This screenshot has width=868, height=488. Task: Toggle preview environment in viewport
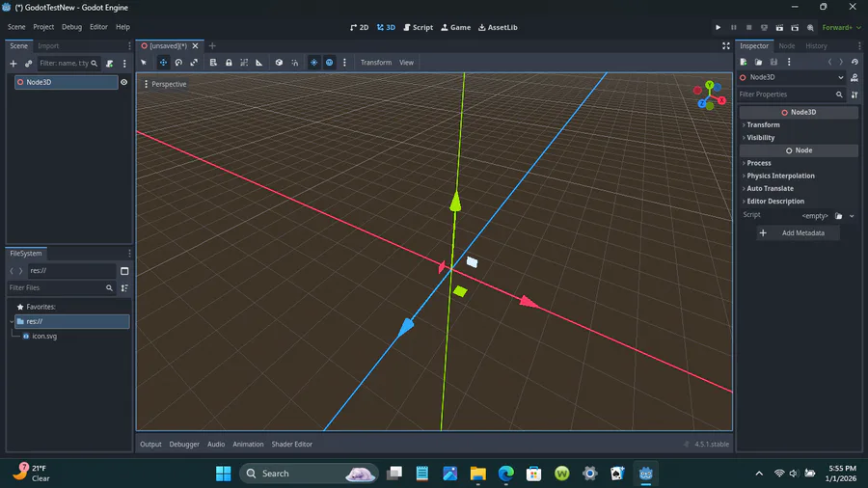330,63
